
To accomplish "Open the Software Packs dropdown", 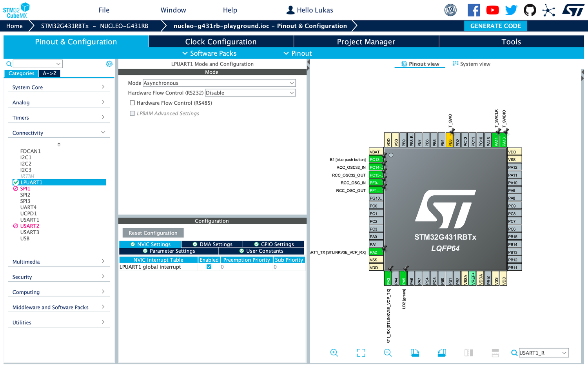I will tap(209, 53).
